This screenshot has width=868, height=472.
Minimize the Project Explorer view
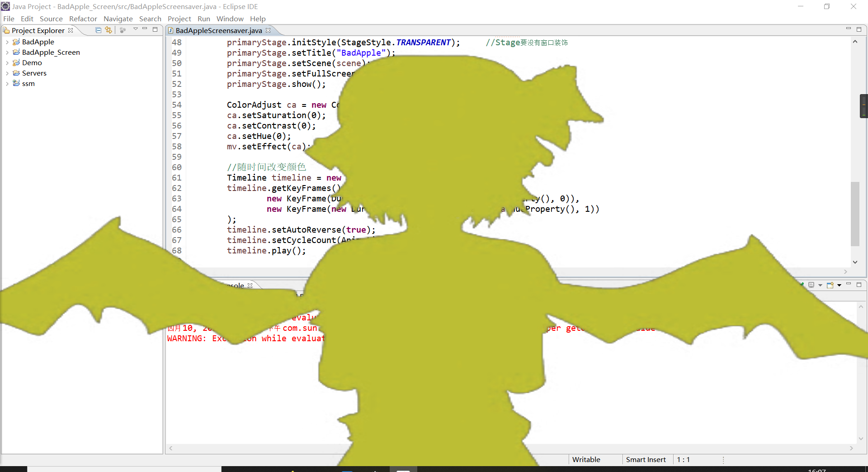point(145,29)
